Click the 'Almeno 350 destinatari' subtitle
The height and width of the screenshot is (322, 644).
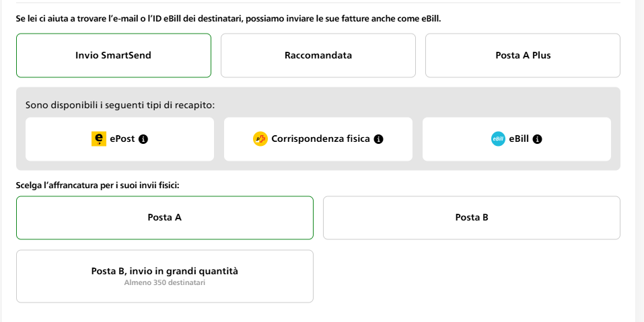[x=164, y=283]
